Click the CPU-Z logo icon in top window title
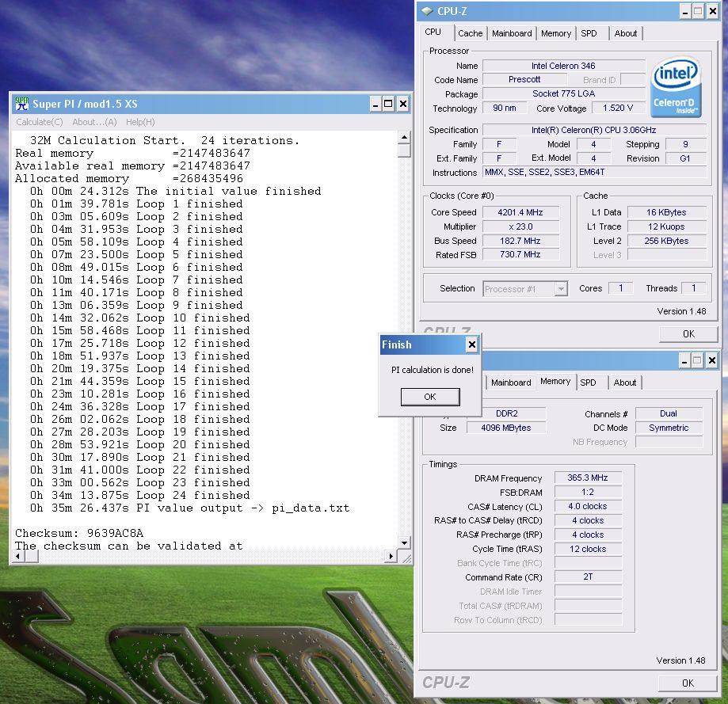The image size is (728, 704). click(428, 11)
